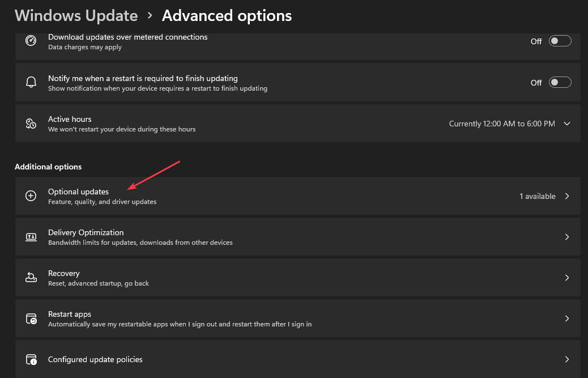Open the Recovery entry
This screenshot has width=588, height=378.
(x=298, y=278)
